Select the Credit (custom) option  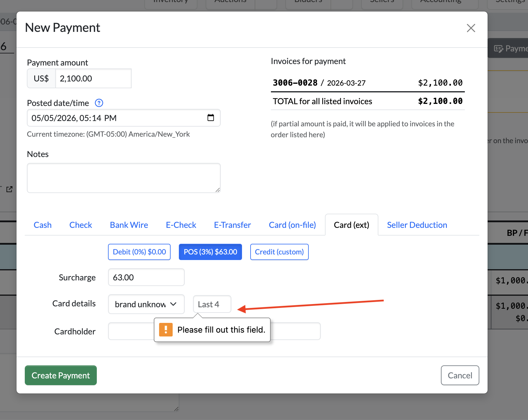(x=279, y=252)
